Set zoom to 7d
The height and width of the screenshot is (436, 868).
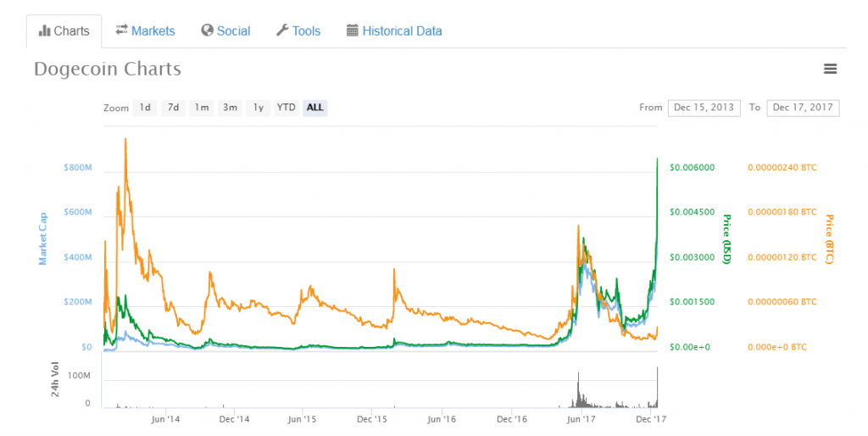(173, 108)
